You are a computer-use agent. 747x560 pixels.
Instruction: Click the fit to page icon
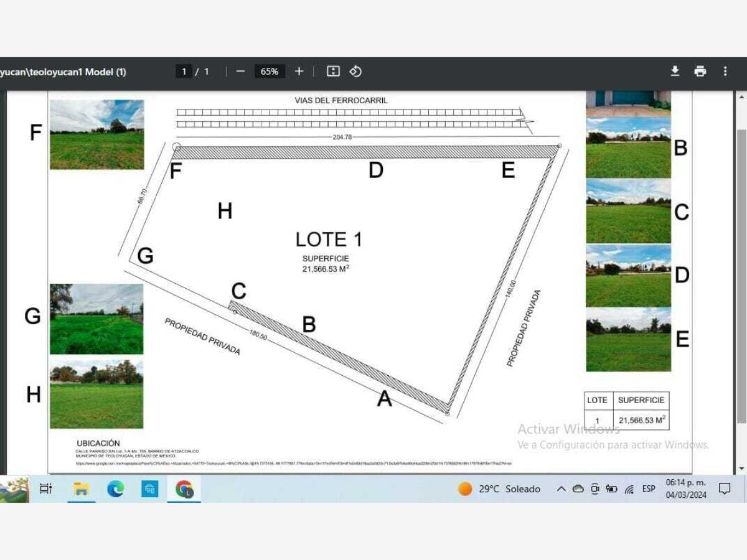click(x=333, y=72)
